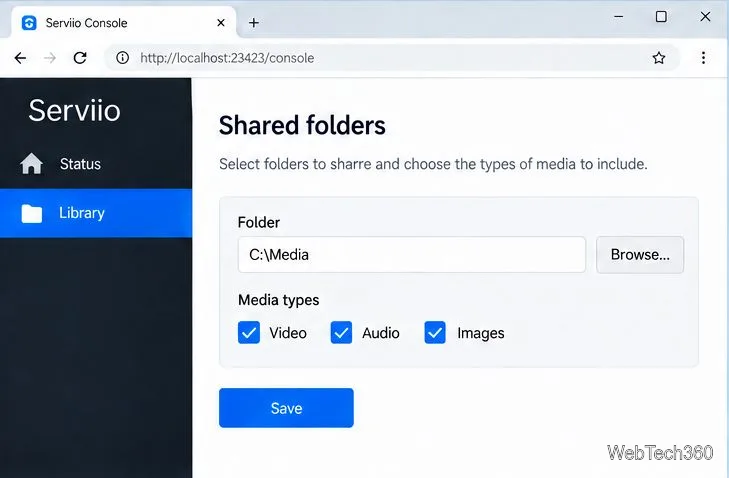Close the Serviio Console tab
The image size is (729, 478).
221,22
